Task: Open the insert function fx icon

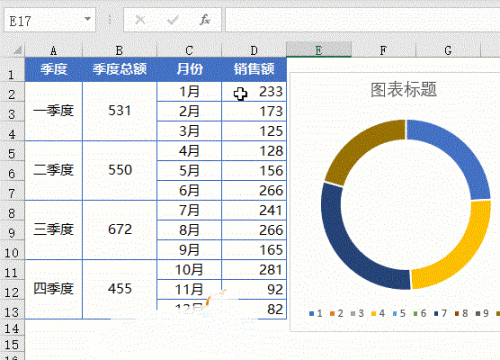Action: pos(205,20)
